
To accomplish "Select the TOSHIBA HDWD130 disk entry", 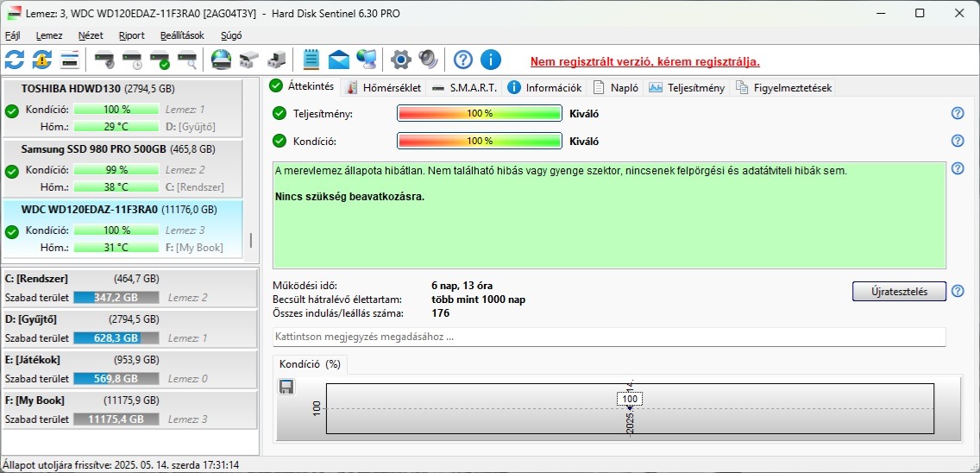I will [122, 108].
